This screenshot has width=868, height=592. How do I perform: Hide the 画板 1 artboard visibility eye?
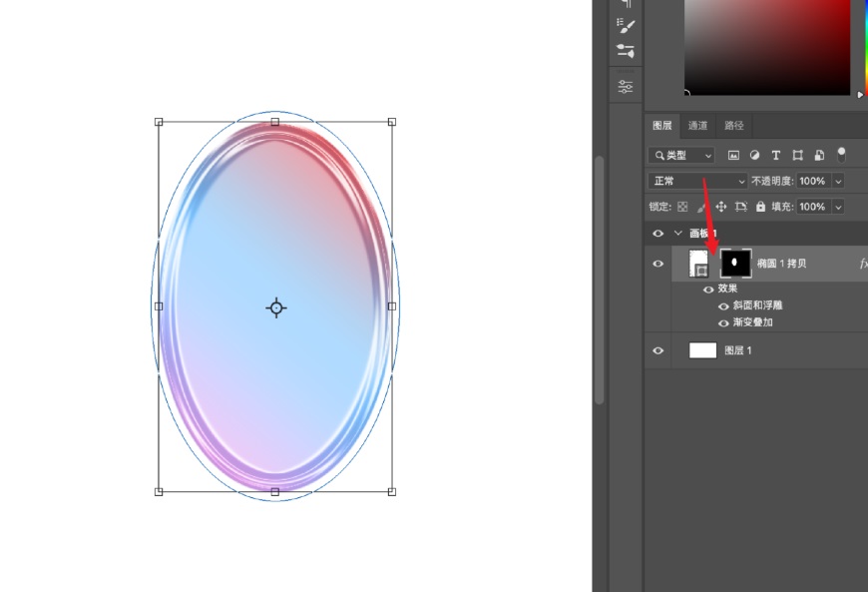pos(657,234)
